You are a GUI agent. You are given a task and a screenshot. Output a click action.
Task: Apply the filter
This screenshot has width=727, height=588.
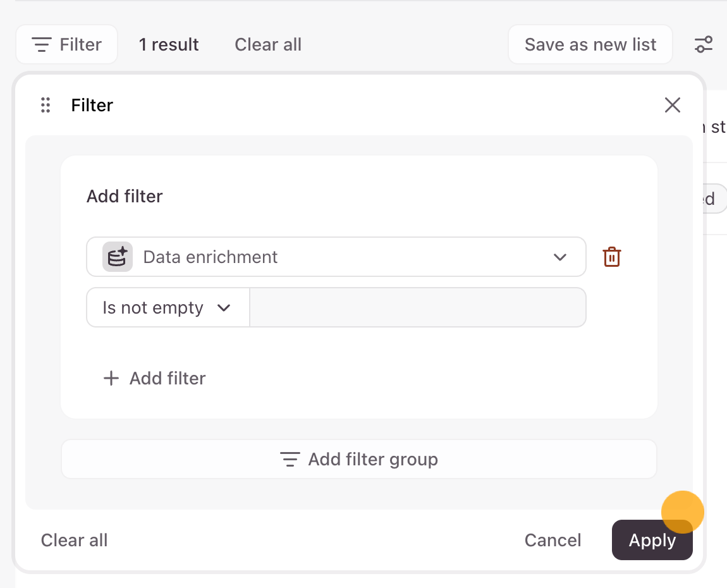(x=652, y=541)
